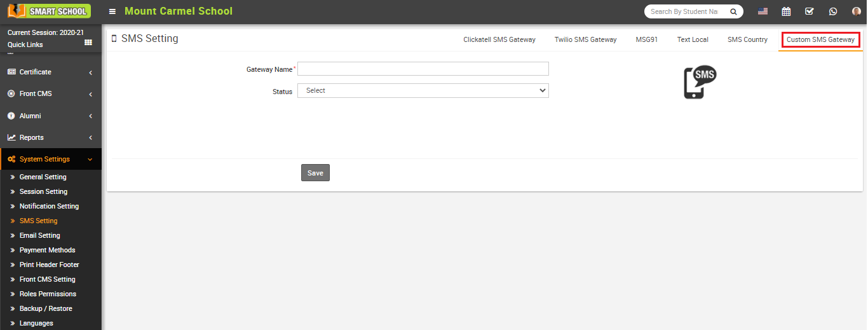Open the task checklist icon
The height and width of the screenshot is (330, 868).
(809, 11)
